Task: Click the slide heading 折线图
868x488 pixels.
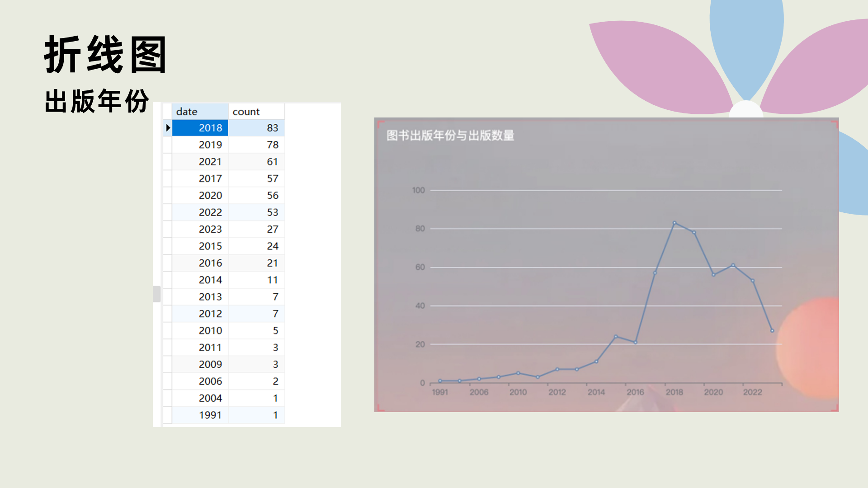Action: [105, 55]
